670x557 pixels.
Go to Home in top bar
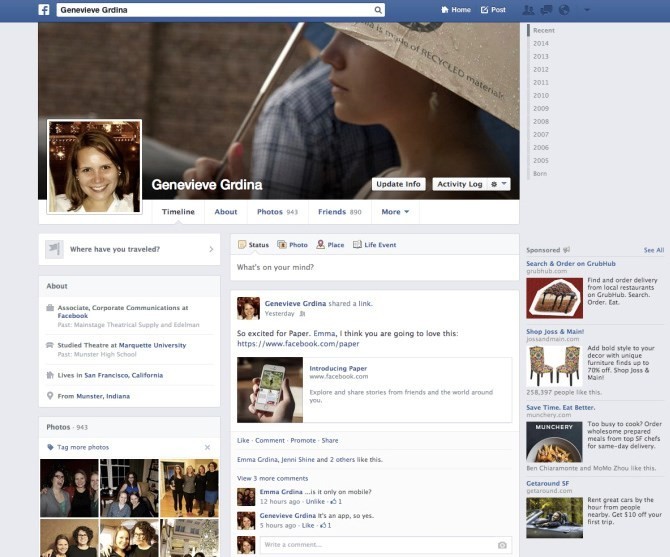coord(456,10)
